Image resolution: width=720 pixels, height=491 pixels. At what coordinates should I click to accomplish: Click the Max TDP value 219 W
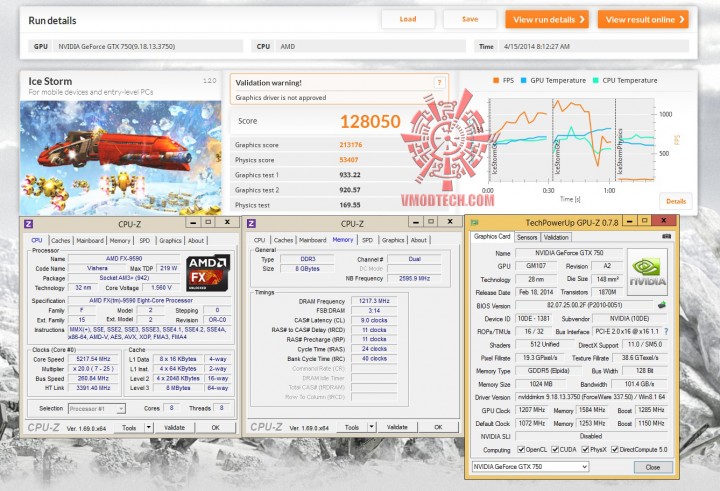[x=169, y=268]
